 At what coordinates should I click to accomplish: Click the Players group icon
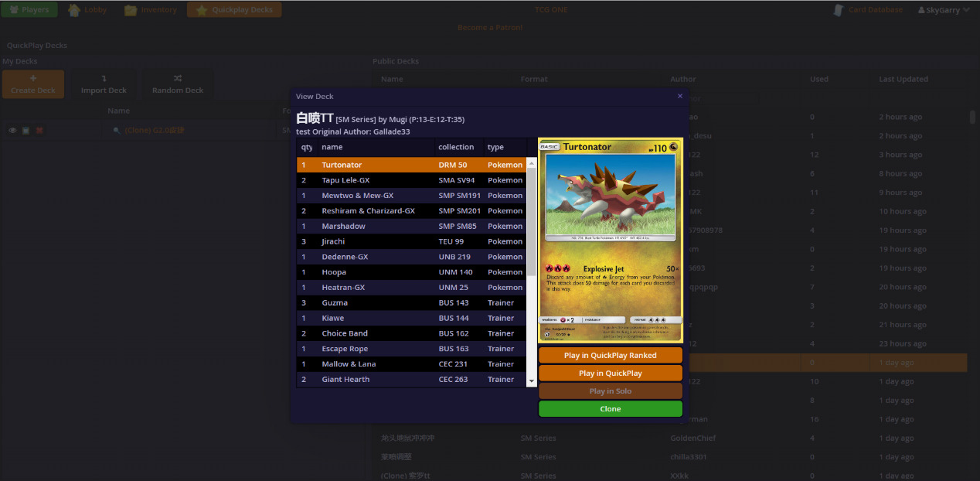click(x=13, y=10)
